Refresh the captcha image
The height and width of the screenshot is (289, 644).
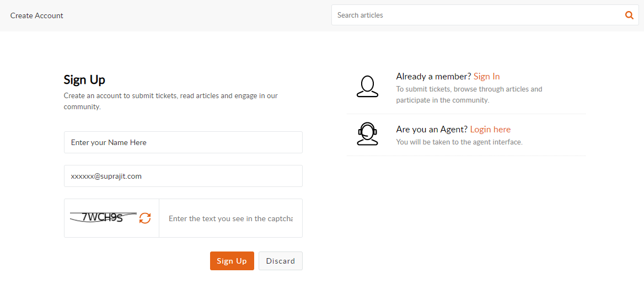[145, 218]
